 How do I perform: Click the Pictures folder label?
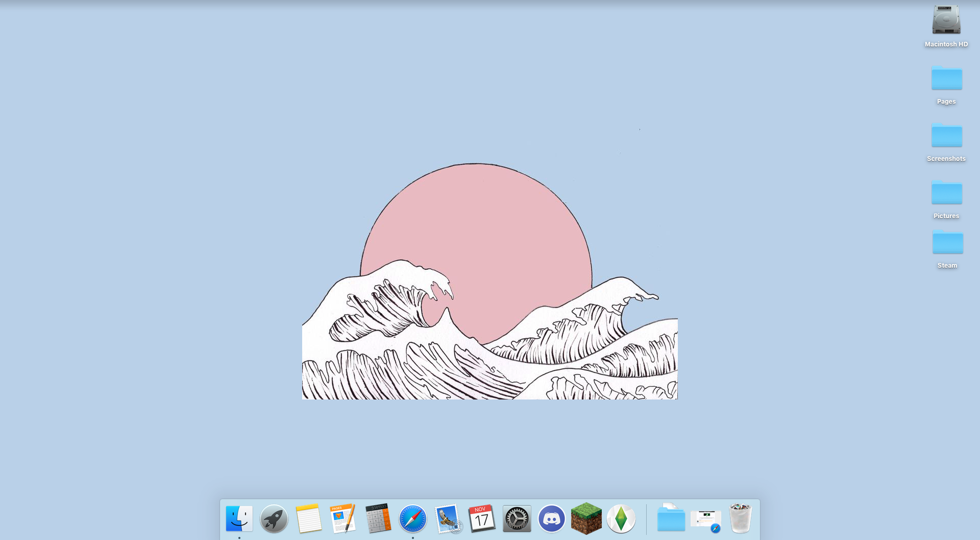tap(946, 216)
